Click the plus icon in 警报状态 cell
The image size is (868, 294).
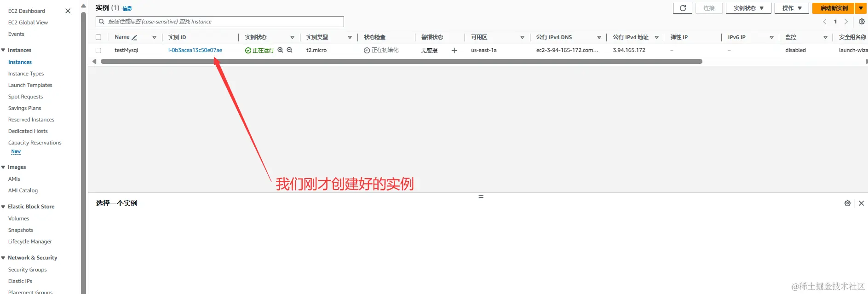(x=454, y=51)
